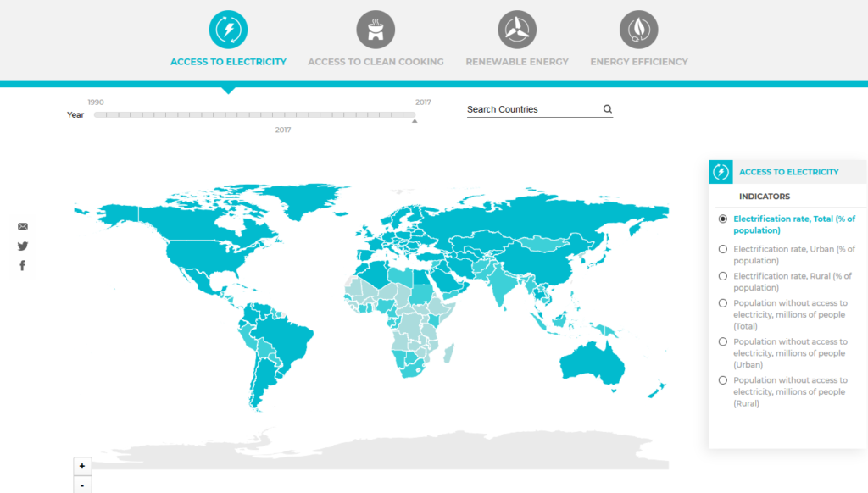The width and height of the screenshot is (868, 493).
Task: Click the ACCESS TO ELECTRICITY panel title
Action: (789, 172)
